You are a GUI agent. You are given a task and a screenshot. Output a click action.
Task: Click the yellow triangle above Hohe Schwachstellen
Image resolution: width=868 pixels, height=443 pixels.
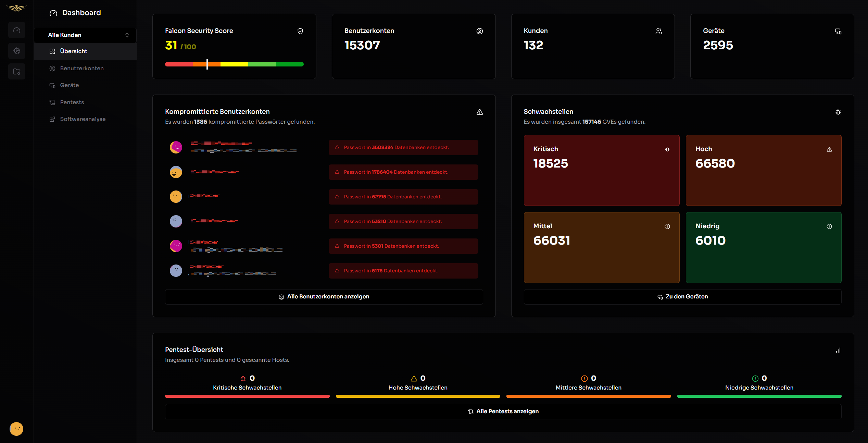414,379
